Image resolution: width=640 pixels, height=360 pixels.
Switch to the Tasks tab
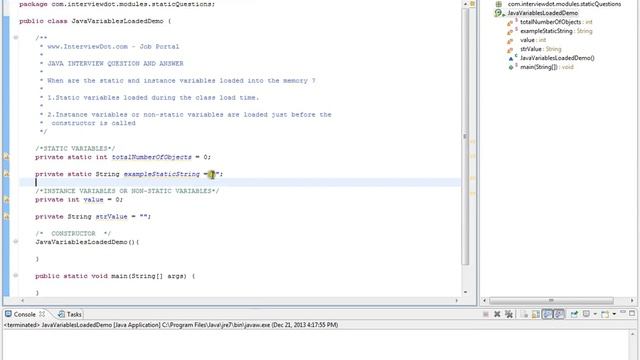click(x=70, y=314)
